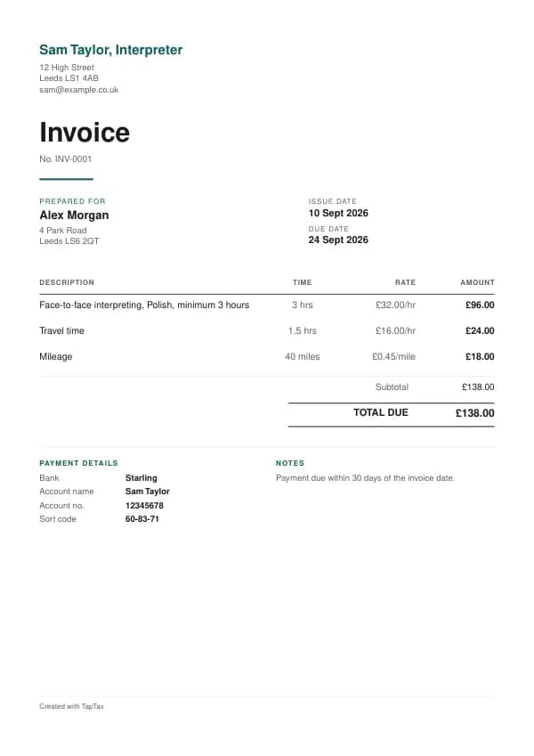Viewport: 534px width, 756px height.
Task: Select the 'Face-to-face interpreting, Polish, minimum 3 hours' description
Action: (144, 305)
